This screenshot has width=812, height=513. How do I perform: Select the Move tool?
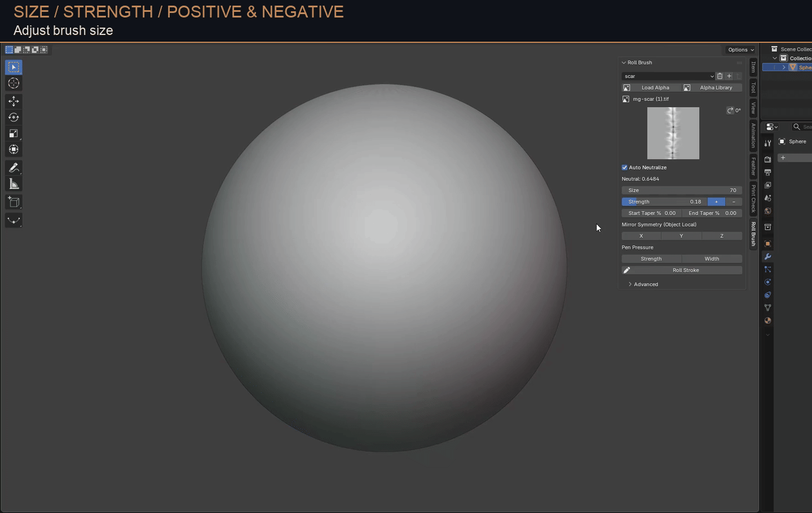[14, 101]
